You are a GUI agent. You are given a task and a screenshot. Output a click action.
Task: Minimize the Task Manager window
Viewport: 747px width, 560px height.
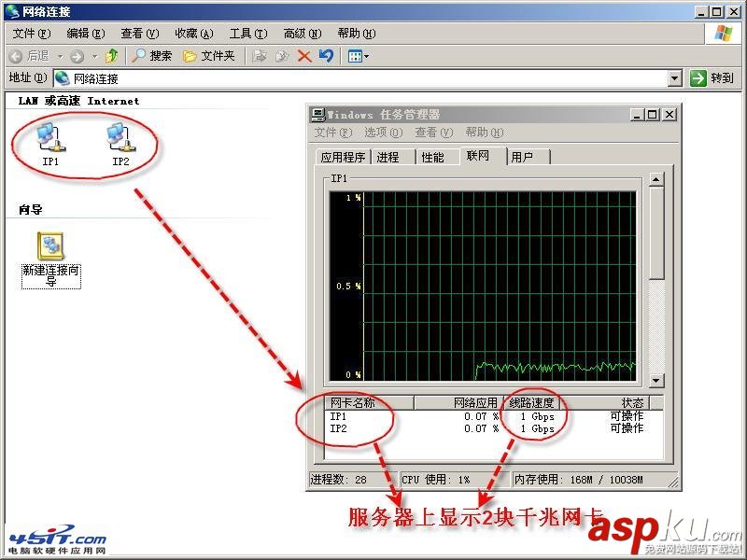(638, 114)
